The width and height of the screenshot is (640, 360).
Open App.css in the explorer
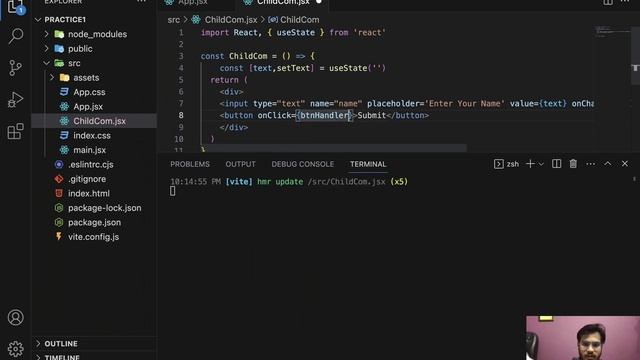click(89, 92)
